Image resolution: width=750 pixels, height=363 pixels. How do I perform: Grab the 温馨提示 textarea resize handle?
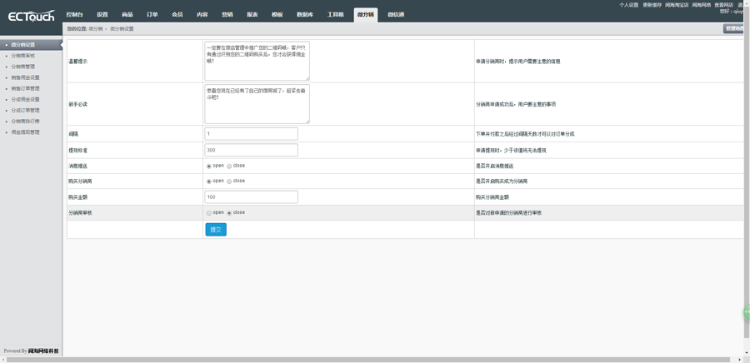click(x=307, y=78)
